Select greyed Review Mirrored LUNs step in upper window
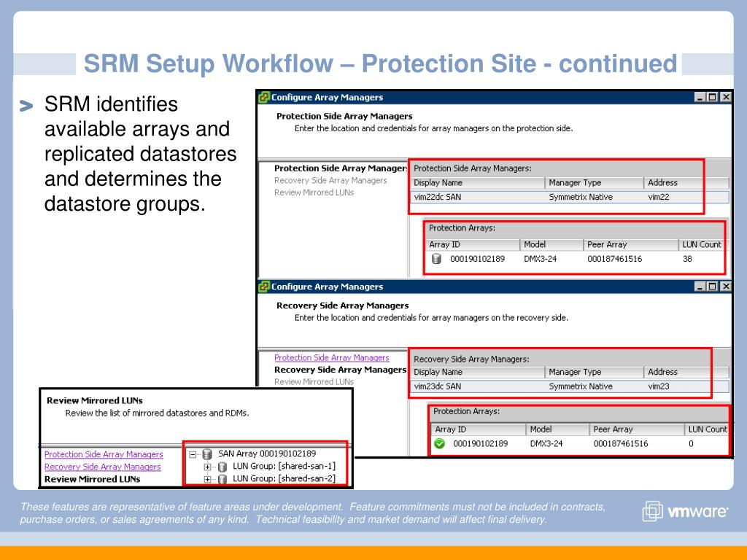 point(314,192)
